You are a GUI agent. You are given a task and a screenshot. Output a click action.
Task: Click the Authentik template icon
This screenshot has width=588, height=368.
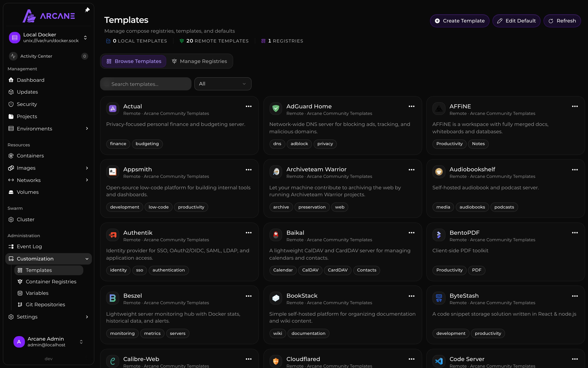tap(112, 235)
